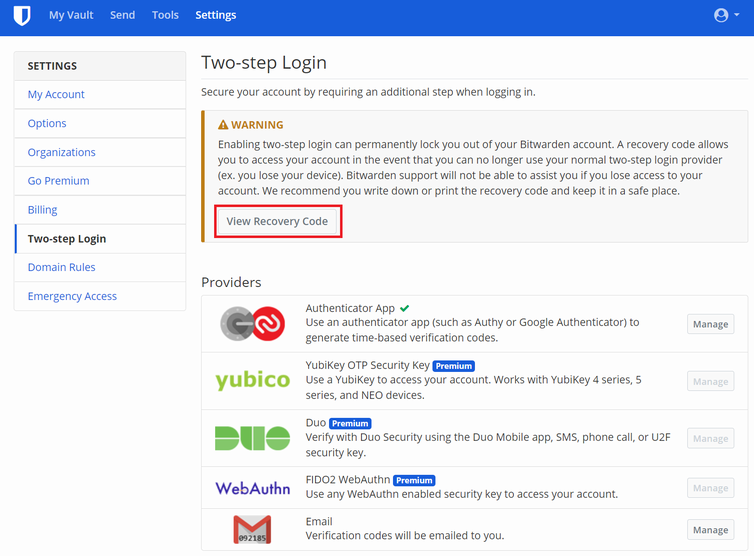Select Two-step Login sidebar item
This screenshot has height=556, width=754.
pos(100,239)
